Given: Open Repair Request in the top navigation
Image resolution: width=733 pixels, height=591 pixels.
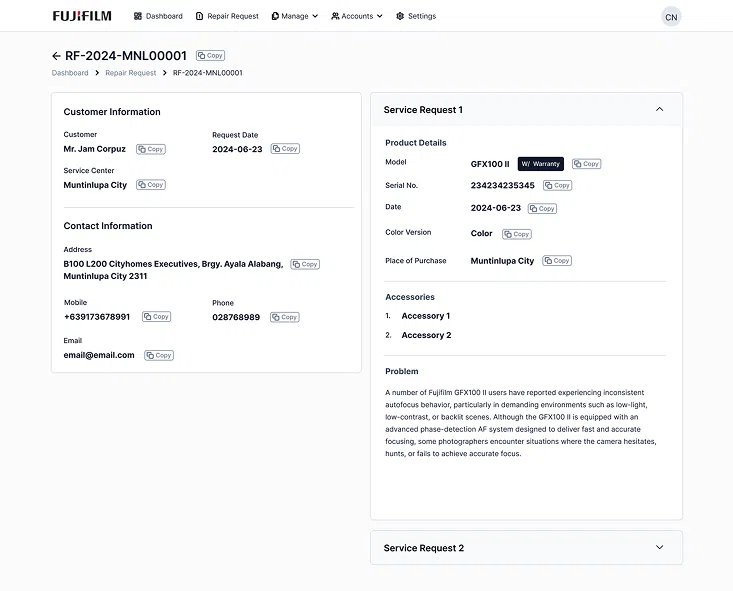Looking at the screenshot, I should (227, 16).
